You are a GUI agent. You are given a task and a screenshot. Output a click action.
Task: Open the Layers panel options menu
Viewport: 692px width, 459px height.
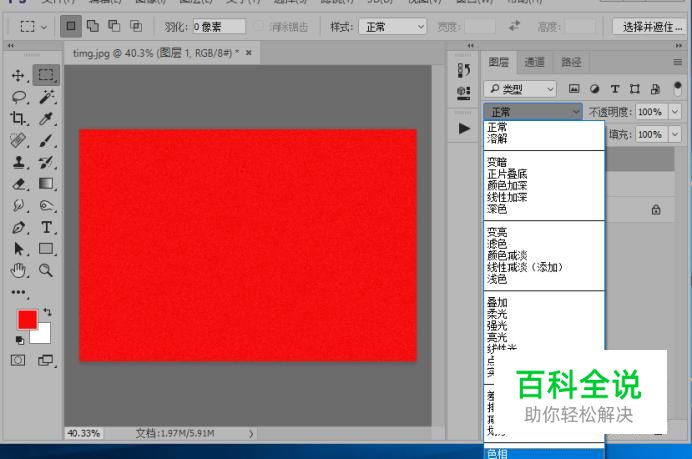point(677,62)
